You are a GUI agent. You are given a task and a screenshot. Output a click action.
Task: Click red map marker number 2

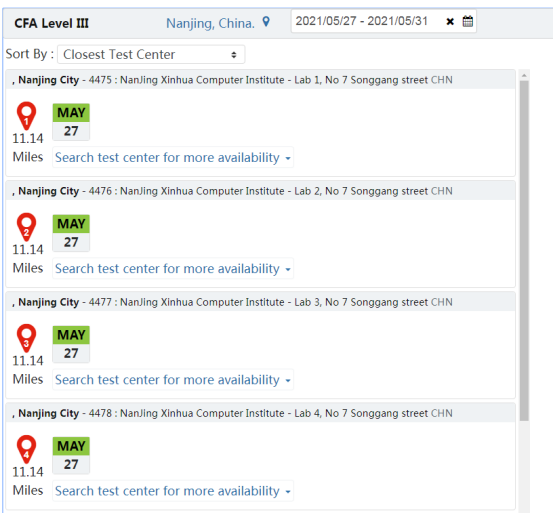26,227
